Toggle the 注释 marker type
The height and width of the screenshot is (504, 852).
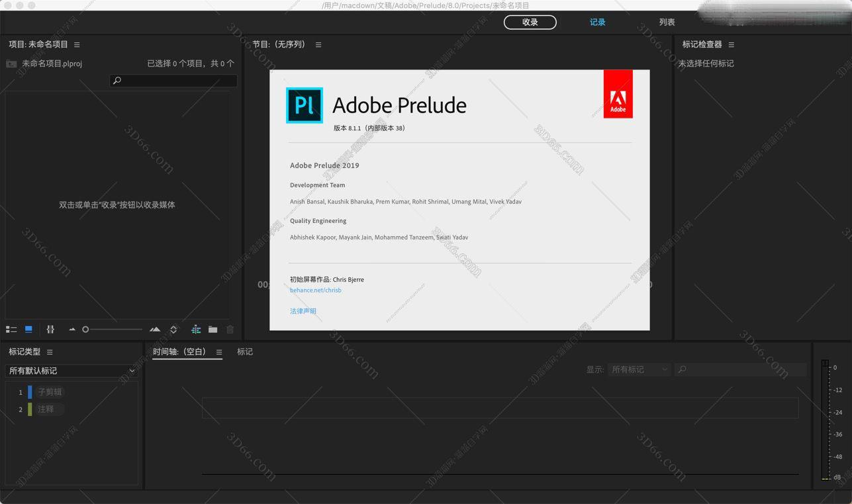click(46, 409)
